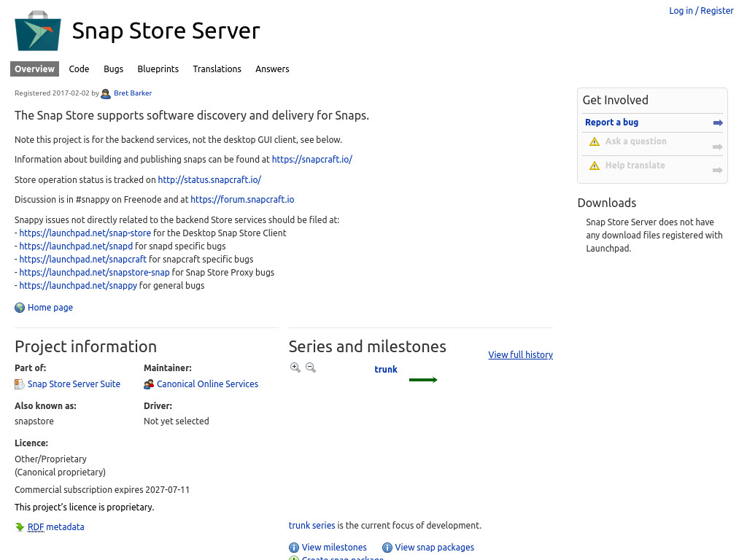Image resolution: width=747 pixels, height=560 pixels.
Task: Select the Overview tab
Action: point(34,69)
